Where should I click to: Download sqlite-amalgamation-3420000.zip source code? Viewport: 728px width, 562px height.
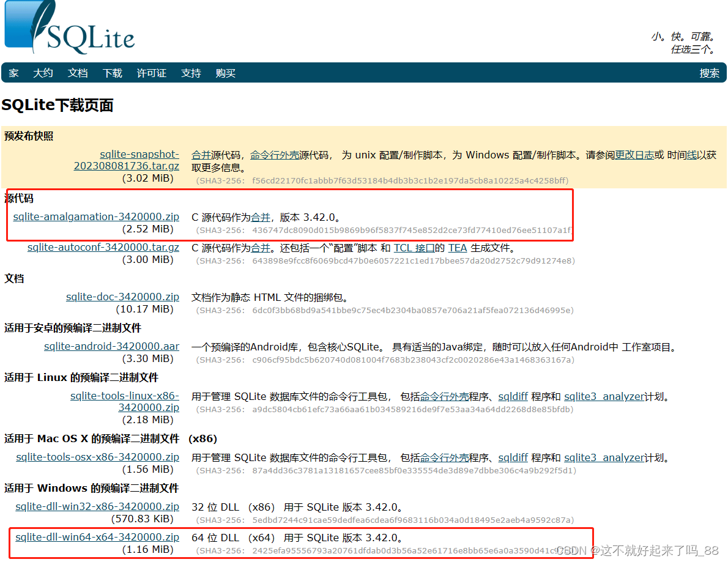96,216
